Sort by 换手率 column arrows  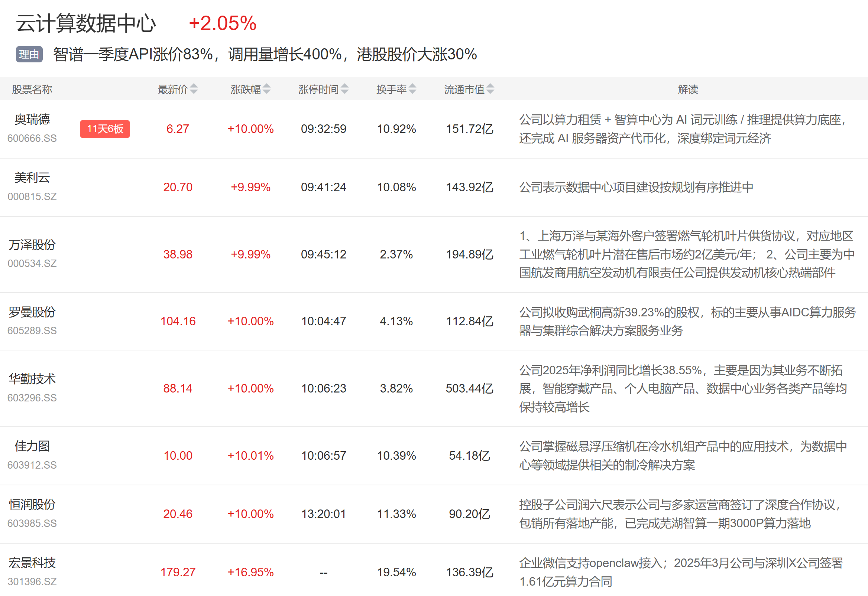pyautogui.click(x=412, y=89)
